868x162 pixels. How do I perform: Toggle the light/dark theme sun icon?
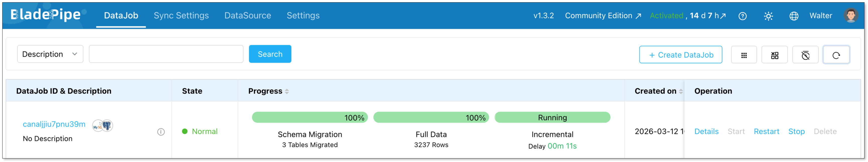(768, 16)
